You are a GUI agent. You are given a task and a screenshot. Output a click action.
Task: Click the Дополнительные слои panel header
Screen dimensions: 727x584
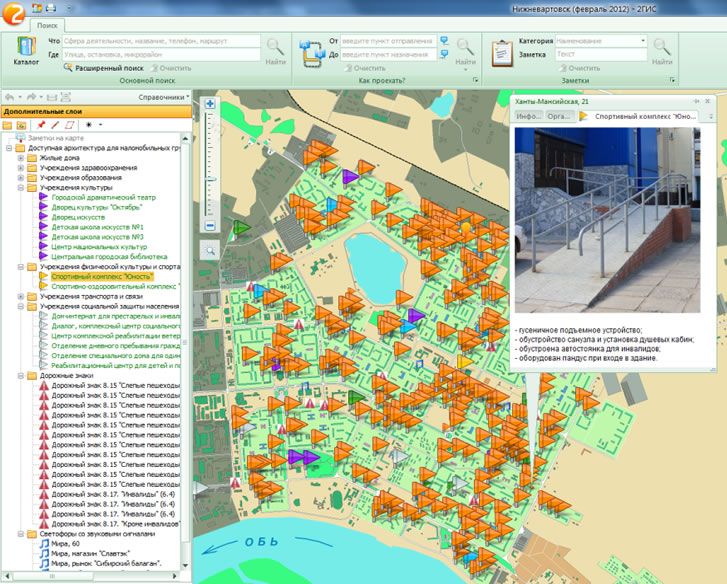click(96, 111)
